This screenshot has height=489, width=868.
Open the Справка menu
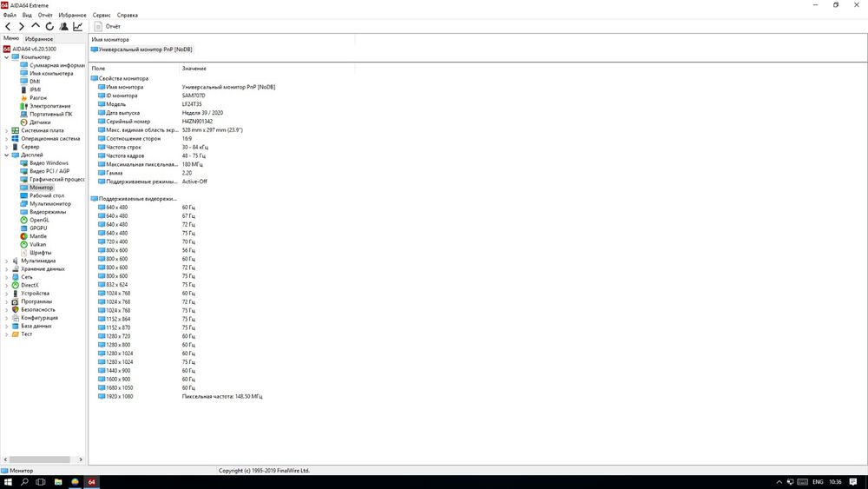coord(128,15)
